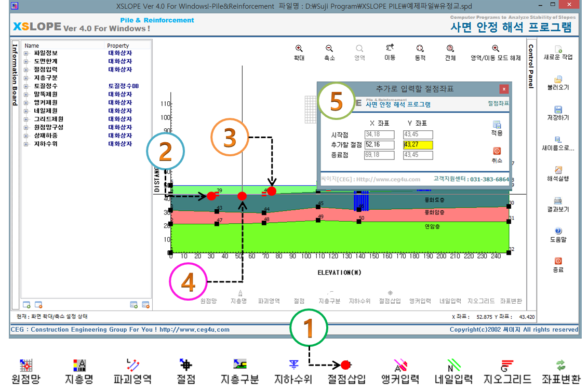Click the 지층명 icon in the enlarged strip
Image resolution: width=588 pixels, height=392 pixels.
coord(79,365)
